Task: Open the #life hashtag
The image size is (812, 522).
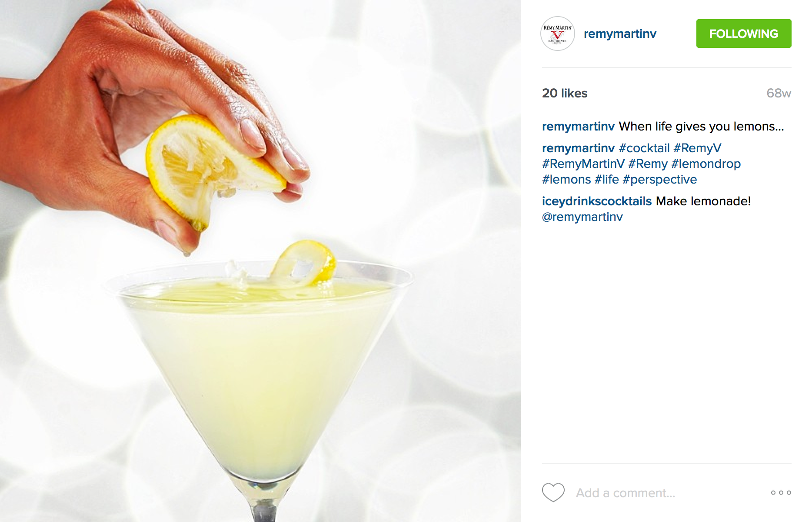Action: point(606,180)
